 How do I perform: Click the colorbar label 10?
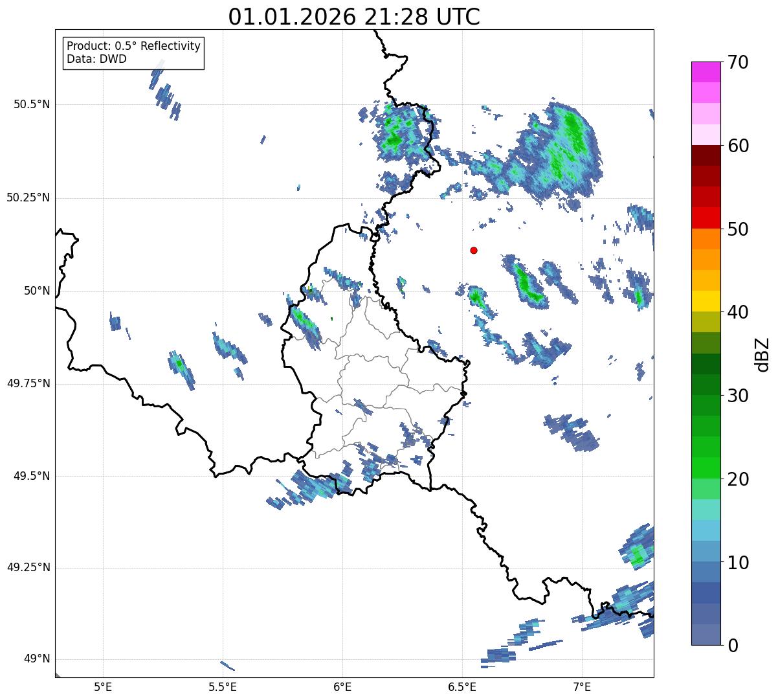click(738, 563)
